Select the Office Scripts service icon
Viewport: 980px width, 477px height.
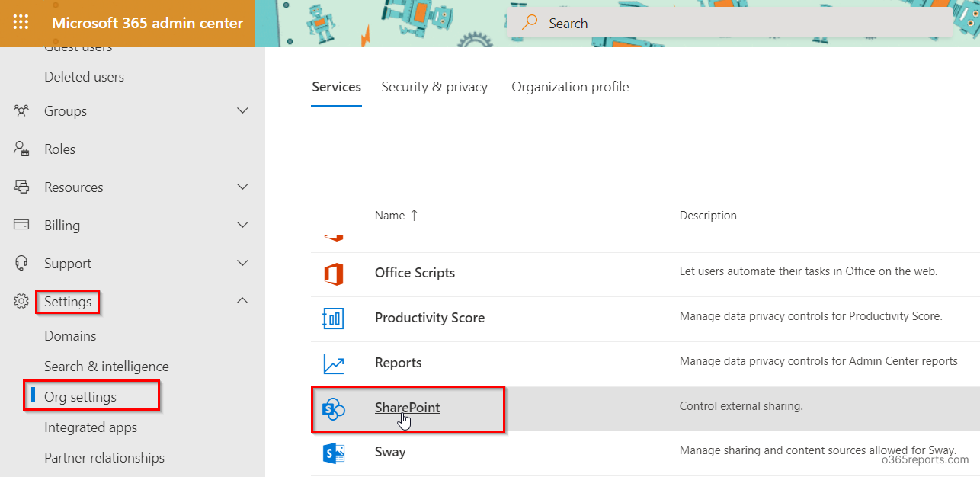333,272
